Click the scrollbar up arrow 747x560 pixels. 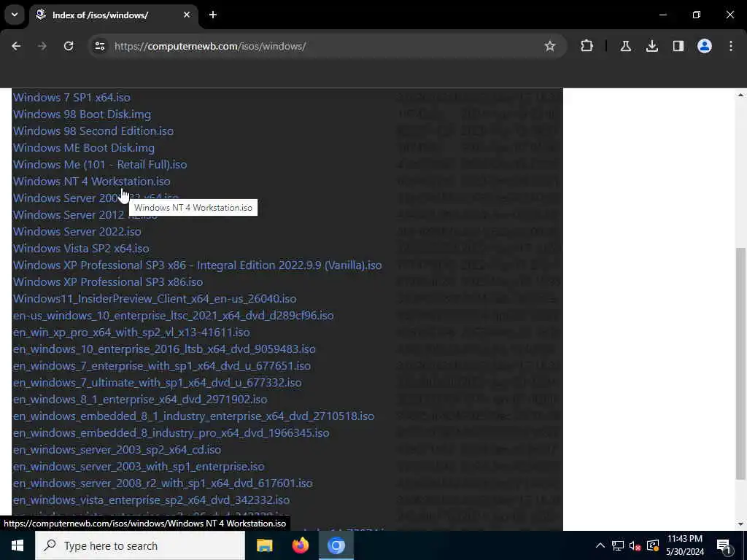coord(740,95)
